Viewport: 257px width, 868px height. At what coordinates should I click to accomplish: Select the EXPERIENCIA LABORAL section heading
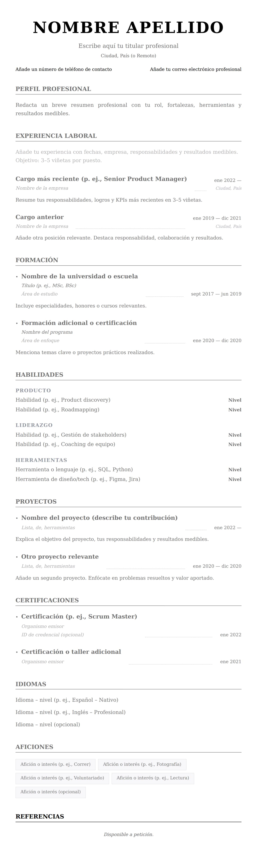[x=56, y=136]
